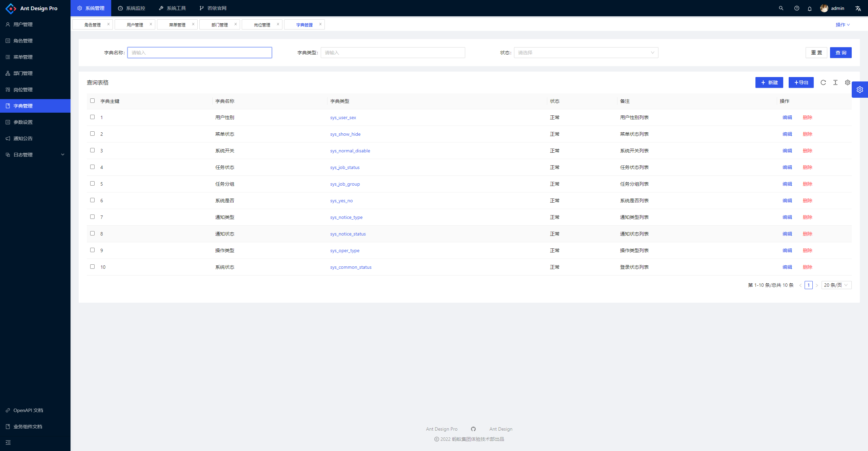Refresh the table with reload icon
The image size is (868, 451).
(823, 82)
